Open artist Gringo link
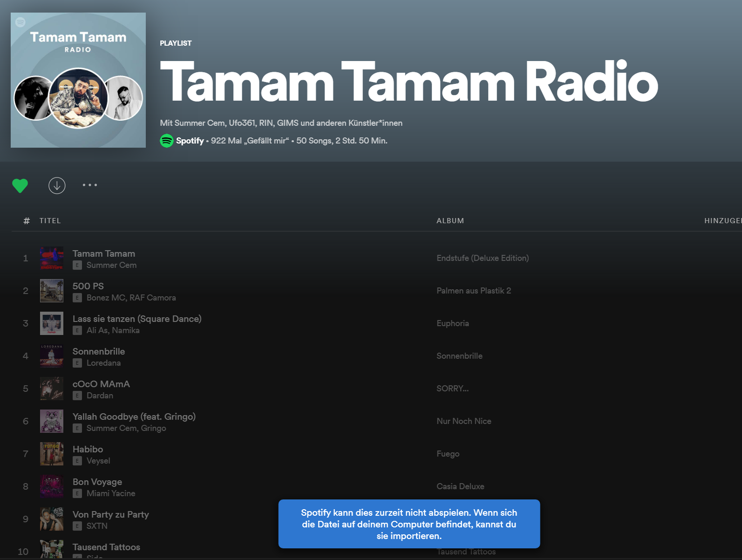The image size is (742, 560). click(153, 428)
